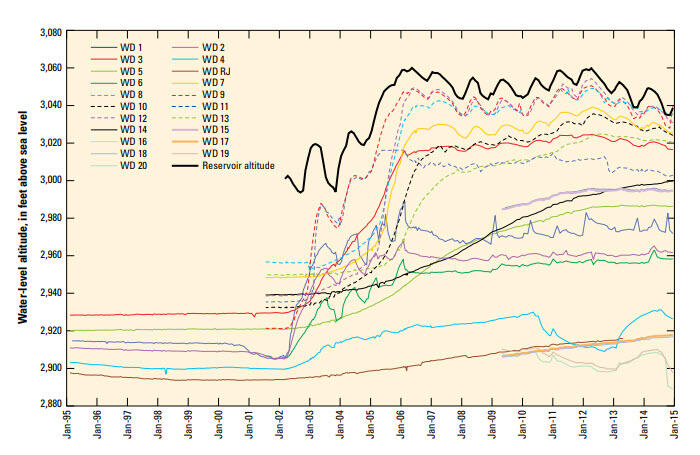
Task: Click the WD 13 legend label
Action: click(x=215, y=118)
